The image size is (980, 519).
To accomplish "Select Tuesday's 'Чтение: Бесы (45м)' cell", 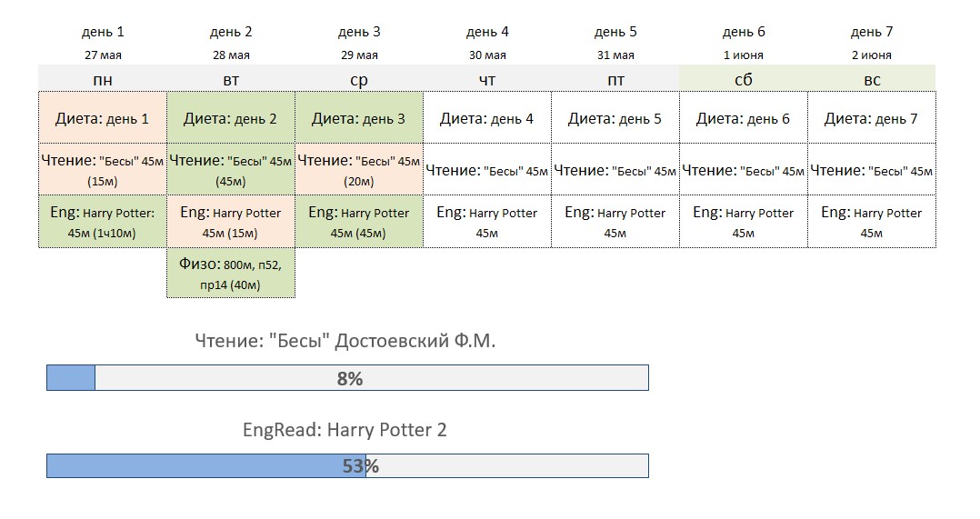I will point(231,170).
